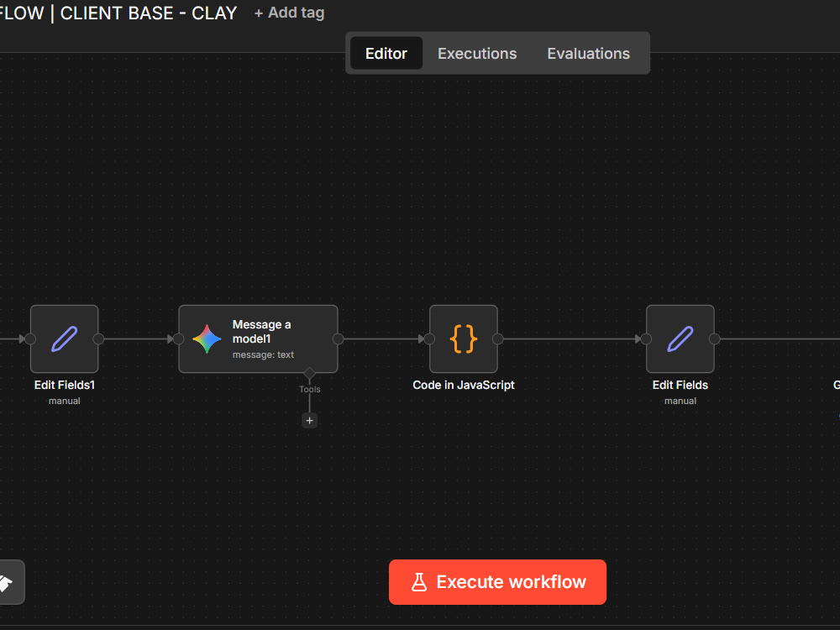Click the output port of Code in JavaScript
The image size is (840, 630).
pyautogui.click(x=497, y=339)
